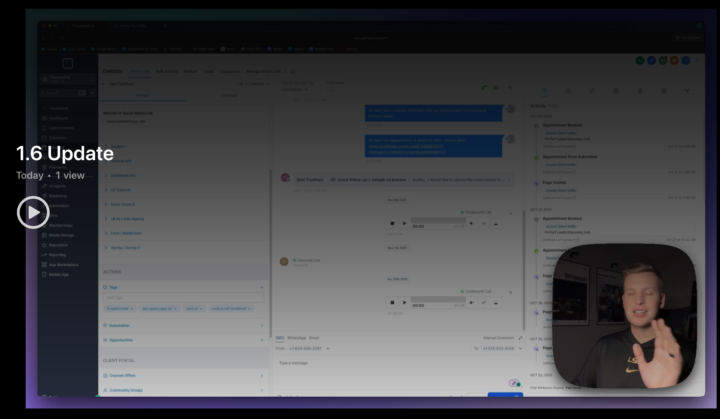Open Memberships in the sidebar
Viewport: 720px width, 419px height.
[60, 225]
